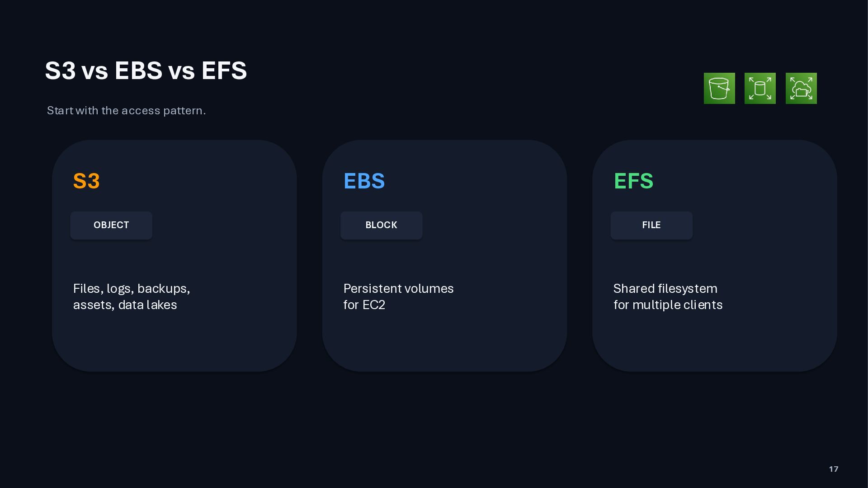Click the slide number 17

click(834, 469)
